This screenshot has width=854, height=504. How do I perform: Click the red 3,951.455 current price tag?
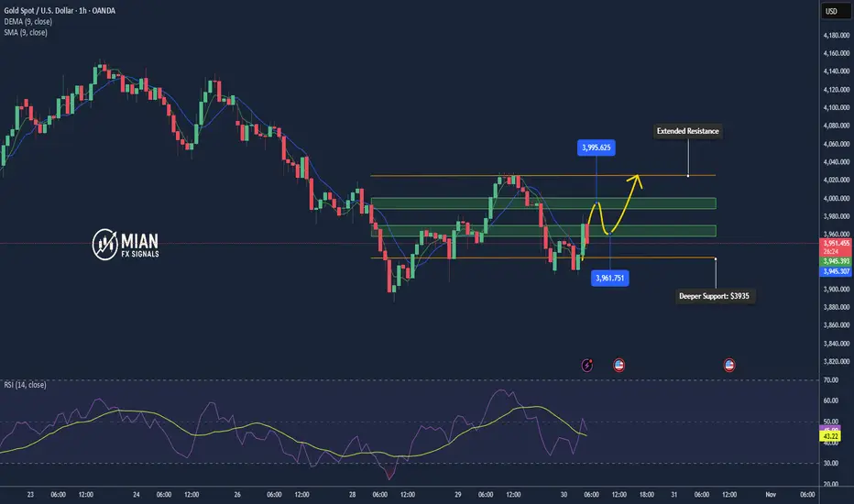[836, 247]
